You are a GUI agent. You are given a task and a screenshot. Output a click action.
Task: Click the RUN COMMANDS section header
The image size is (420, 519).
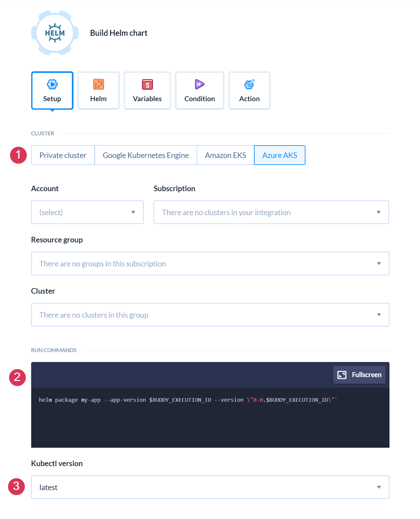54,350
